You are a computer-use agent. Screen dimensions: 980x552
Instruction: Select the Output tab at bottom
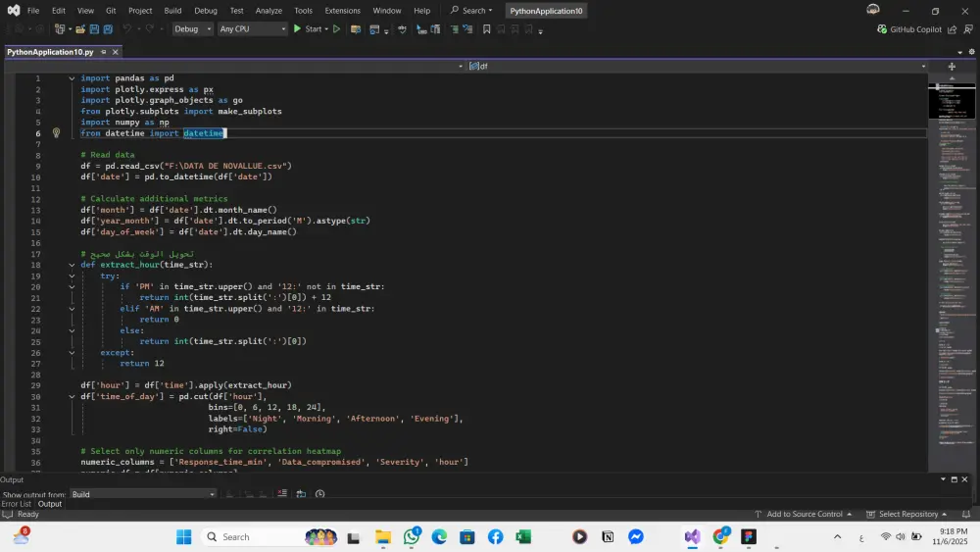click(x=50, y=504)
